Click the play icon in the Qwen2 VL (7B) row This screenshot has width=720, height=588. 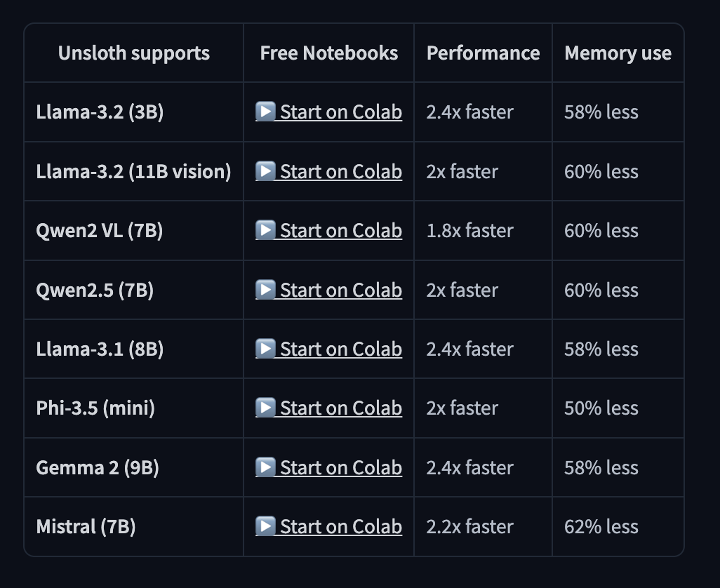click(x=265, y=230)
